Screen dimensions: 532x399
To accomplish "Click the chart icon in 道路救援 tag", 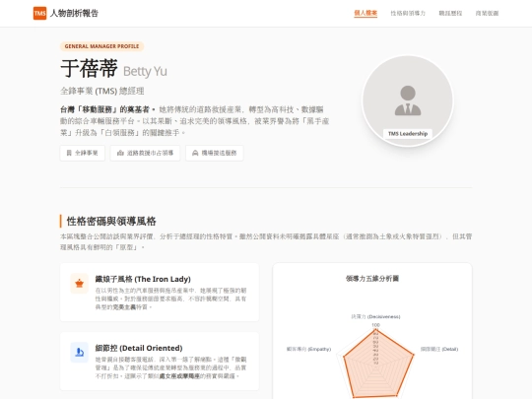I will pyautogui.click(x=120, y=153).
